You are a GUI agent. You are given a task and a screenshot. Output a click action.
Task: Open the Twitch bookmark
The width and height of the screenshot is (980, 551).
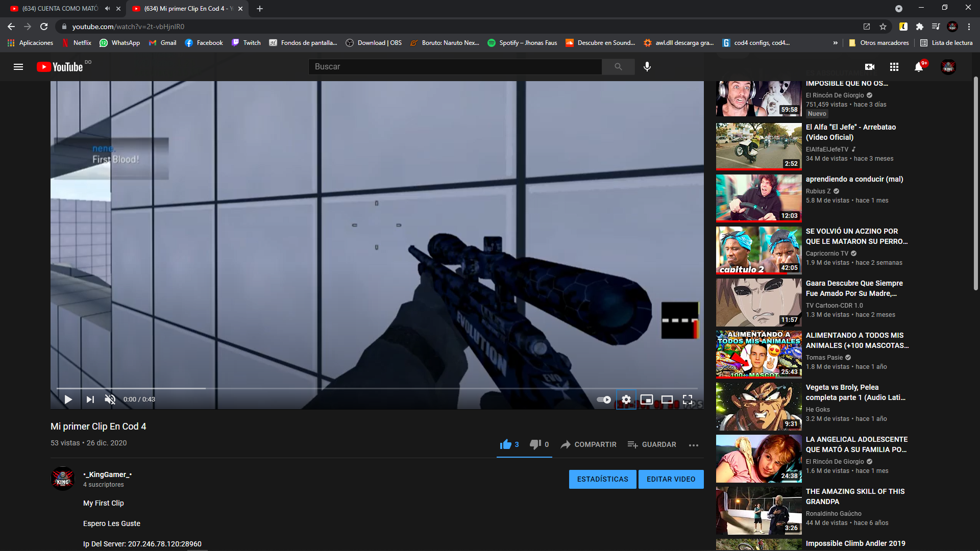point(246,43)
